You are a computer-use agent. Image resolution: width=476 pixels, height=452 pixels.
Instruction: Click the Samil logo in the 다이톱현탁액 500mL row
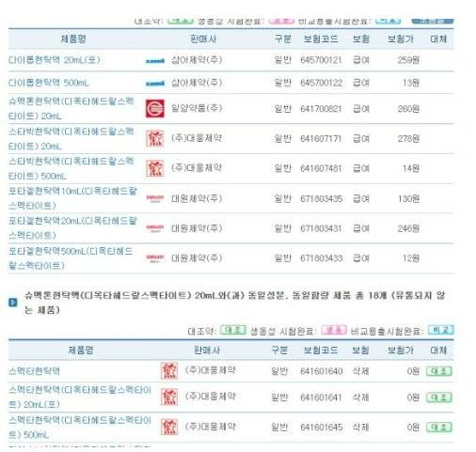(x=155, y=84)
